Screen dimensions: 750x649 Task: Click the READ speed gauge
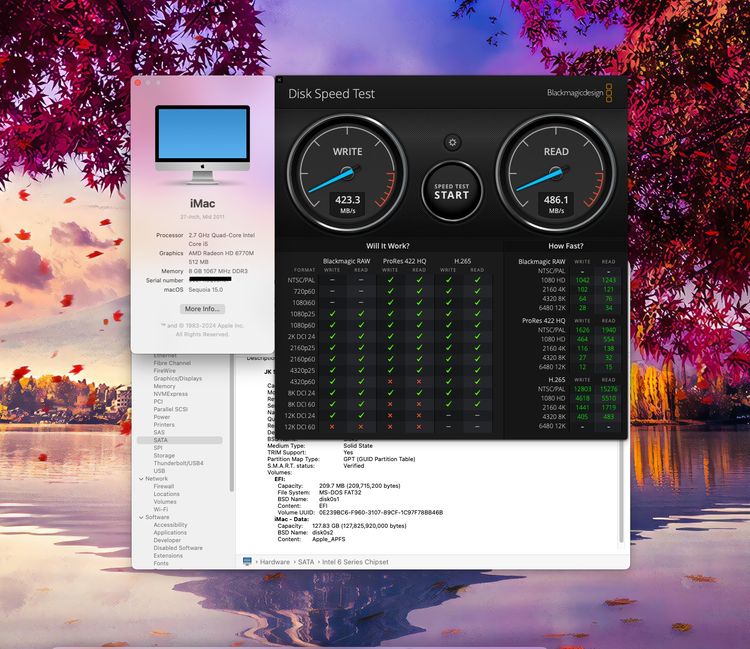[x=556, y=173]
